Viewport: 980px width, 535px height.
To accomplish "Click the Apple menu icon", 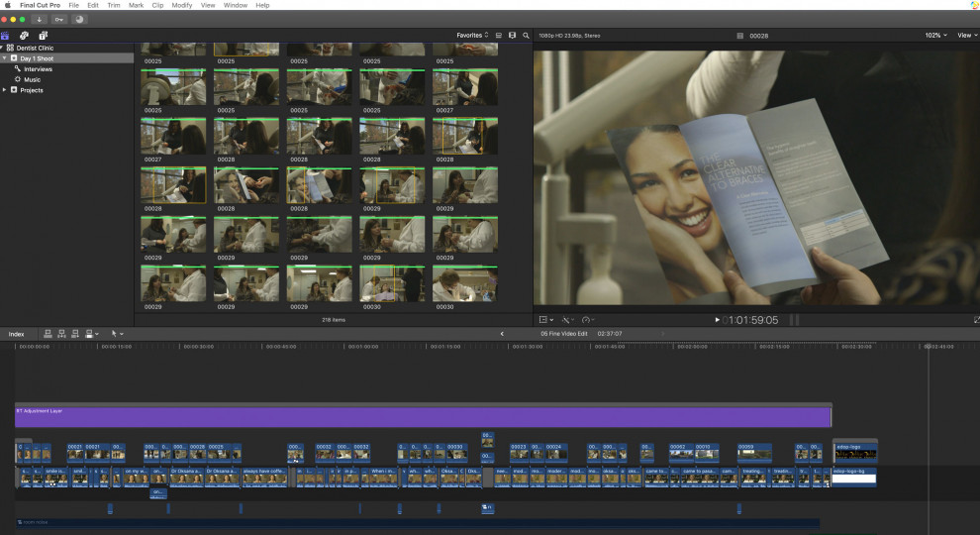I will click(x=8, y=5).
